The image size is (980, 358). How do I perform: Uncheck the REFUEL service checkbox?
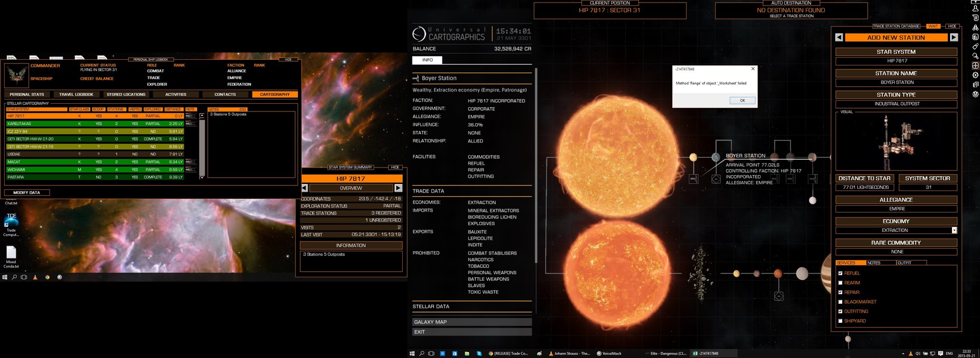click(840, 273)
